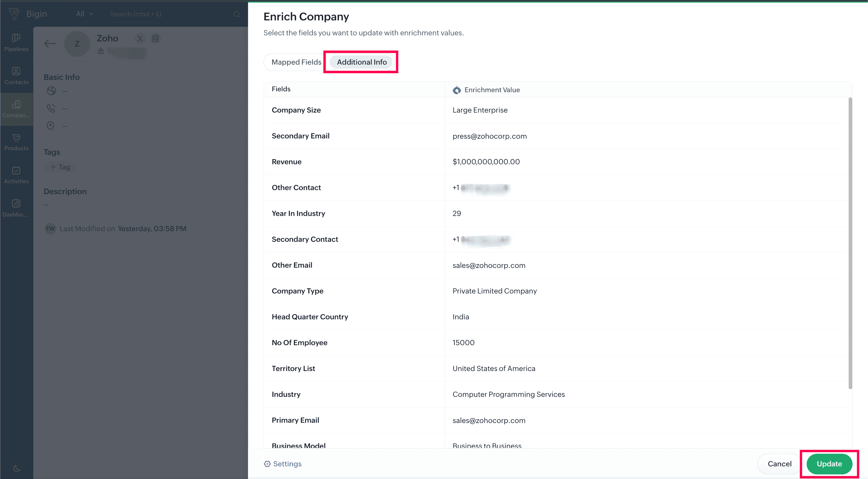Expand the All search filter dropdown
The image size is (868, 479).
point(84,14)
